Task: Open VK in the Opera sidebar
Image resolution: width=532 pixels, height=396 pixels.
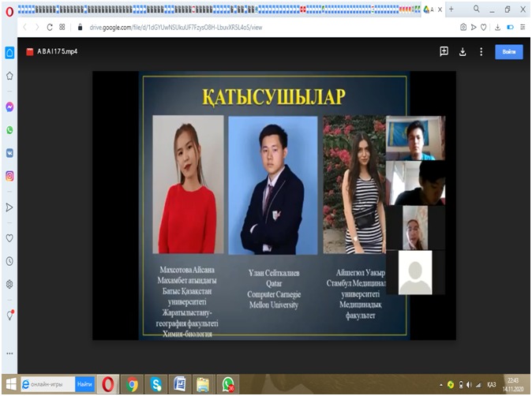Action: [9, 153]
